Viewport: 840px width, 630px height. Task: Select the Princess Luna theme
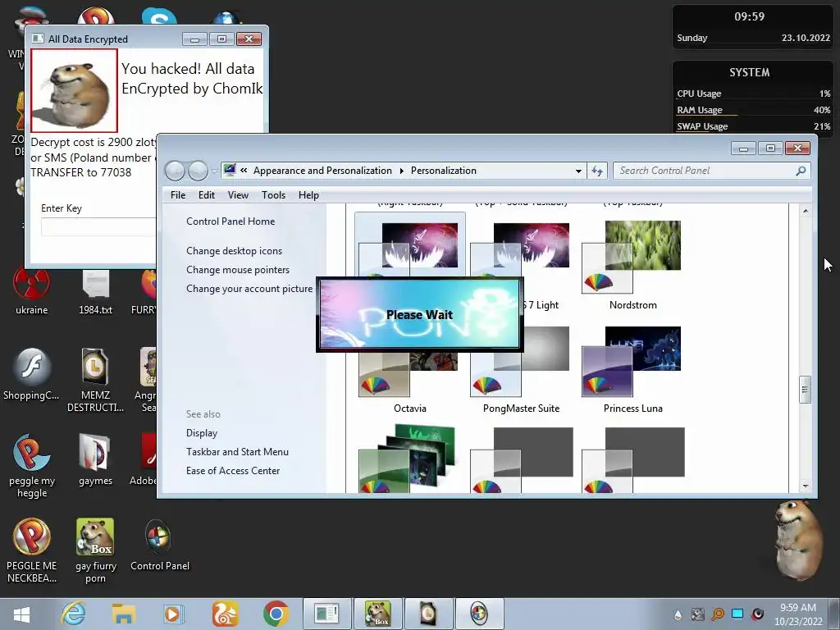[x=632, y=369]
